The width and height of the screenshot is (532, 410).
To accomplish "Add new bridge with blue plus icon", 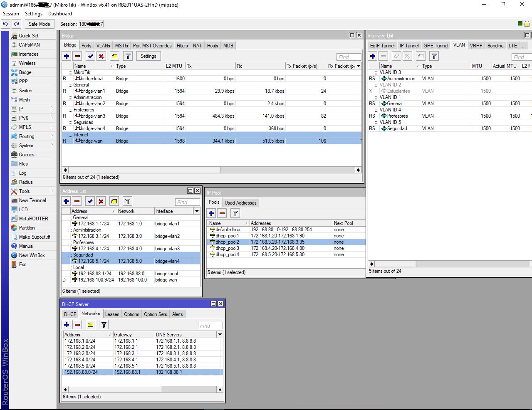I will tap(67, 56).
